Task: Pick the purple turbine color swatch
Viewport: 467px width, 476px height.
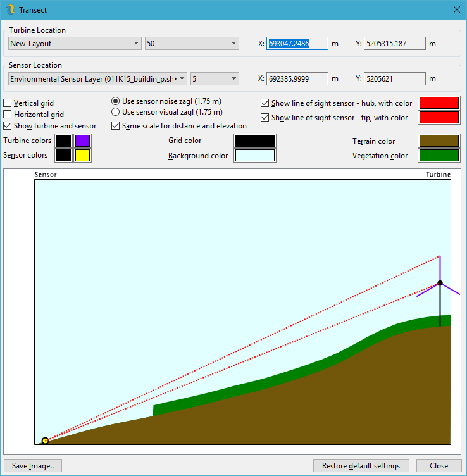Action: tap(83, 141)
